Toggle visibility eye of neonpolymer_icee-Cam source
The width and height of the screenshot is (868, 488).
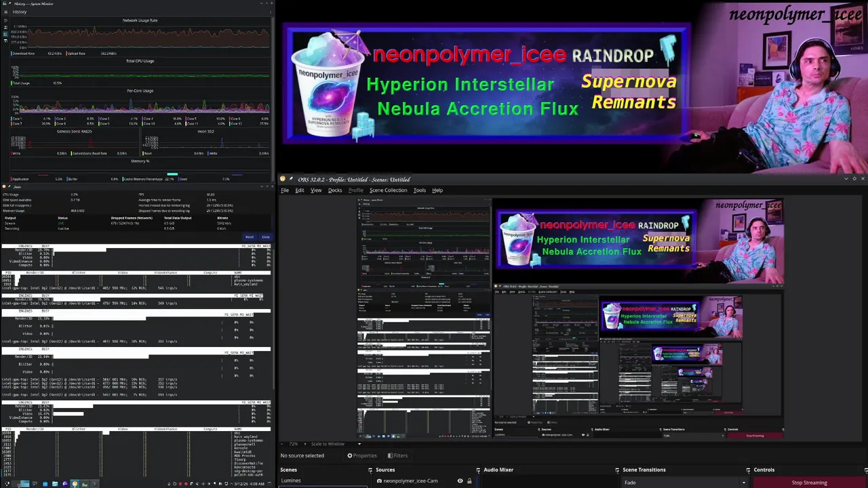tap(460, 481)
